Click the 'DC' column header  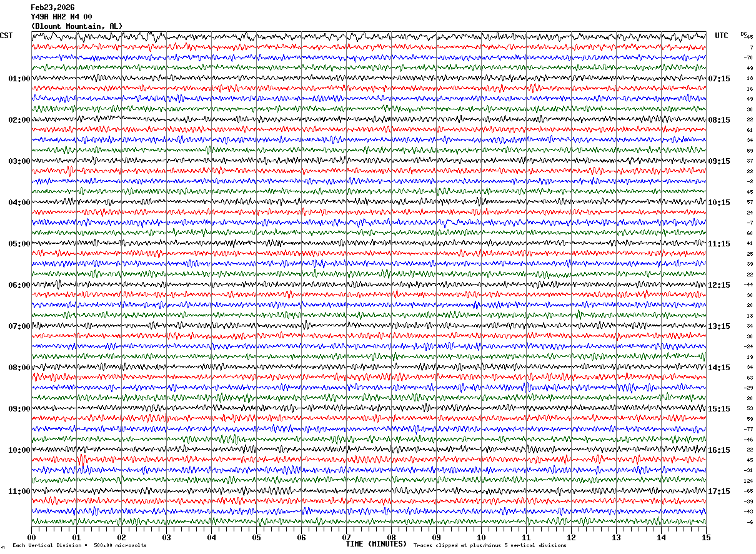coord(744,34)
